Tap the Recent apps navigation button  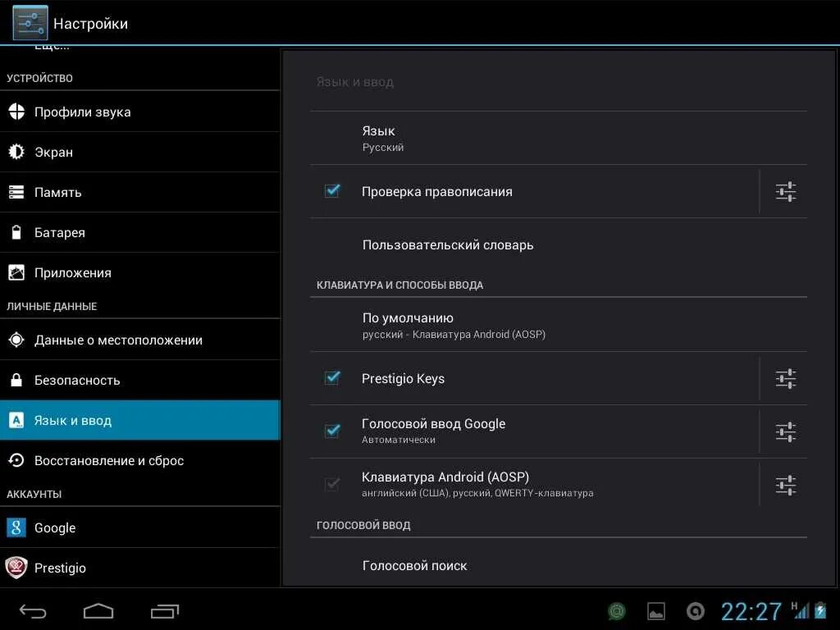[x=164, y=610]
